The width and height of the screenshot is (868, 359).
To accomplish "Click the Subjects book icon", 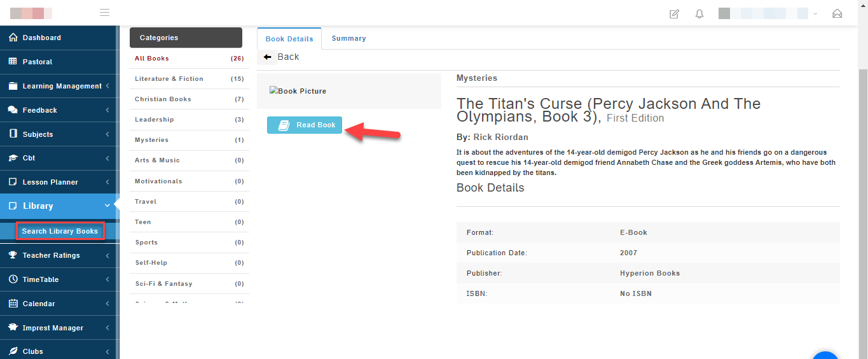I will point(13,134).
